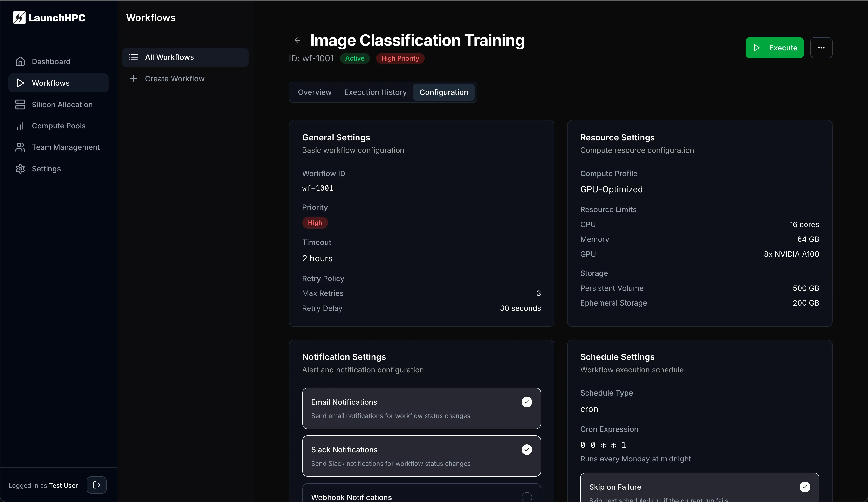
Task: Open the more options menu beside Execute
Action: point(821,48)
